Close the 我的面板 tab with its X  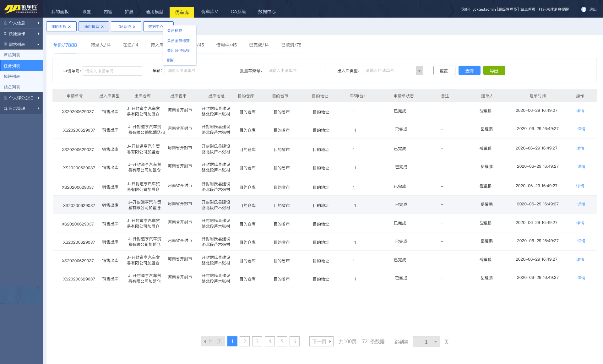click(x=69, y=27)
